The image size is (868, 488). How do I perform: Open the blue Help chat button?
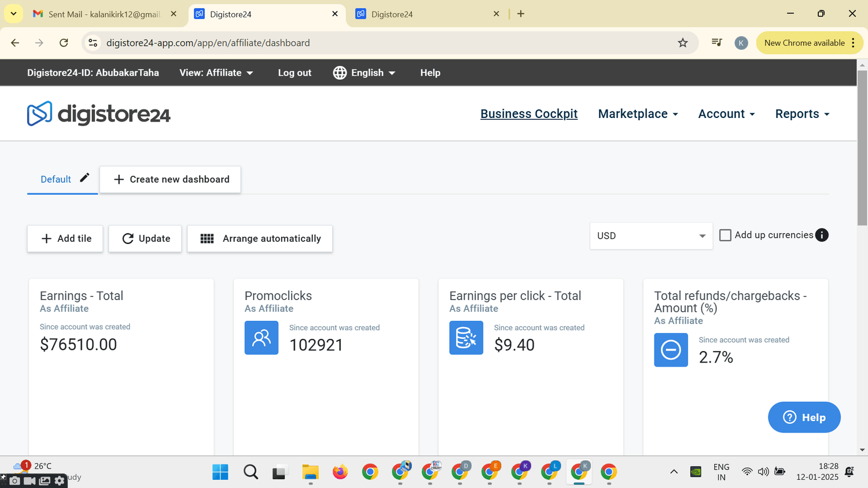[804, 417]
